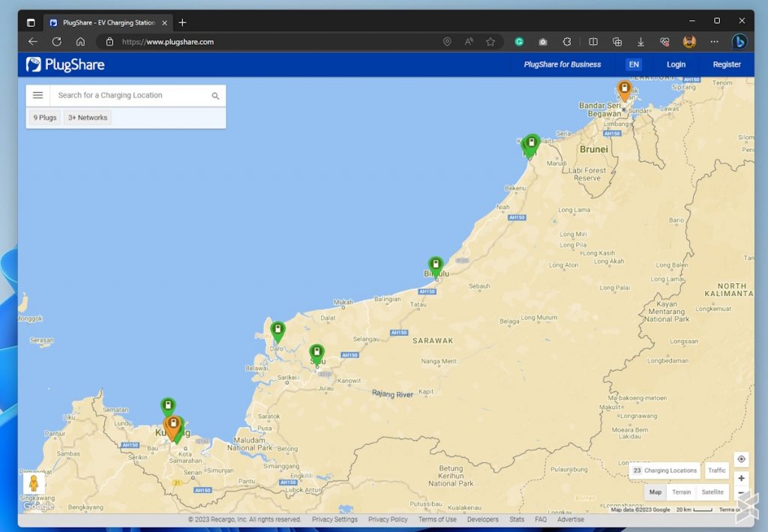Zoom in with the plus button
The height and width of the screenshot is (532, 768).
coord(741,478)
